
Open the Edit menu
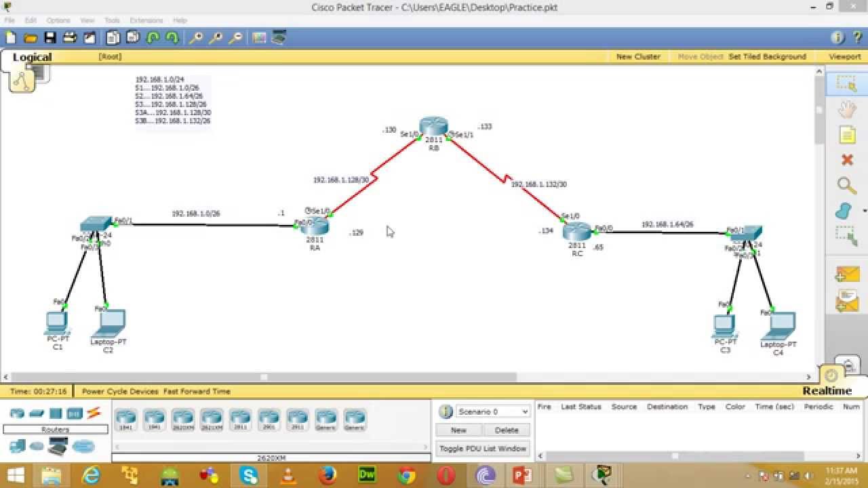[x=31, y=20]
